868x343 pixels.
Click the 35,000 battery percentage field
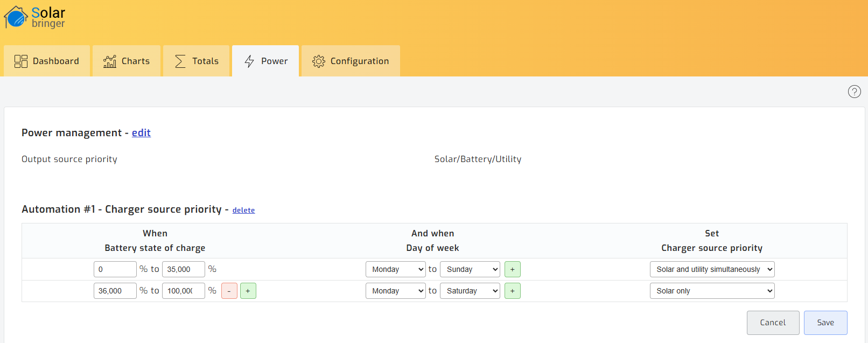tap(183, 269)
